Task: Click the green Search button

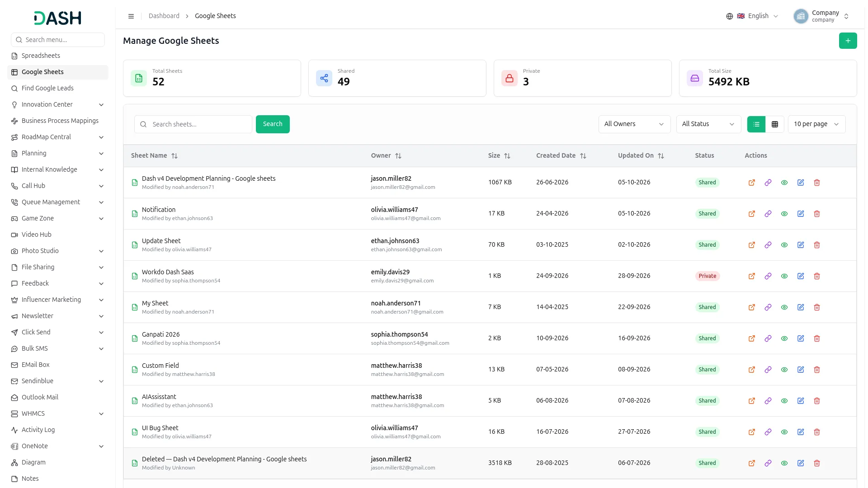Action: point(273,124)
